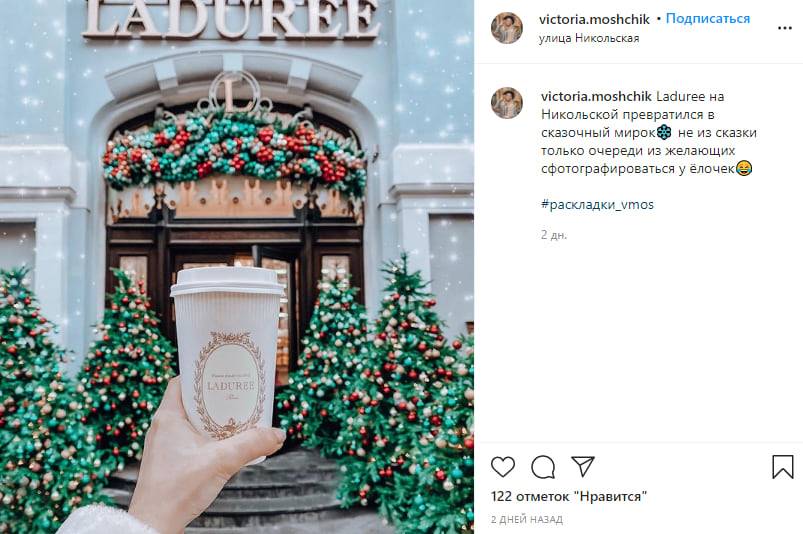
Task: Click the laughing emoji in the caption
Action: click(744, 168)
